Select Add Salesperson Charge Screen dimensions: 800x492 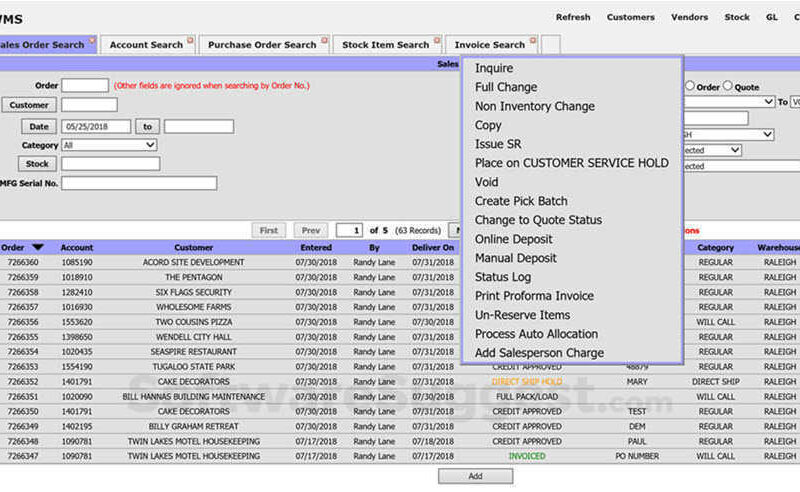pyautogui.click(x=539, y=353)
